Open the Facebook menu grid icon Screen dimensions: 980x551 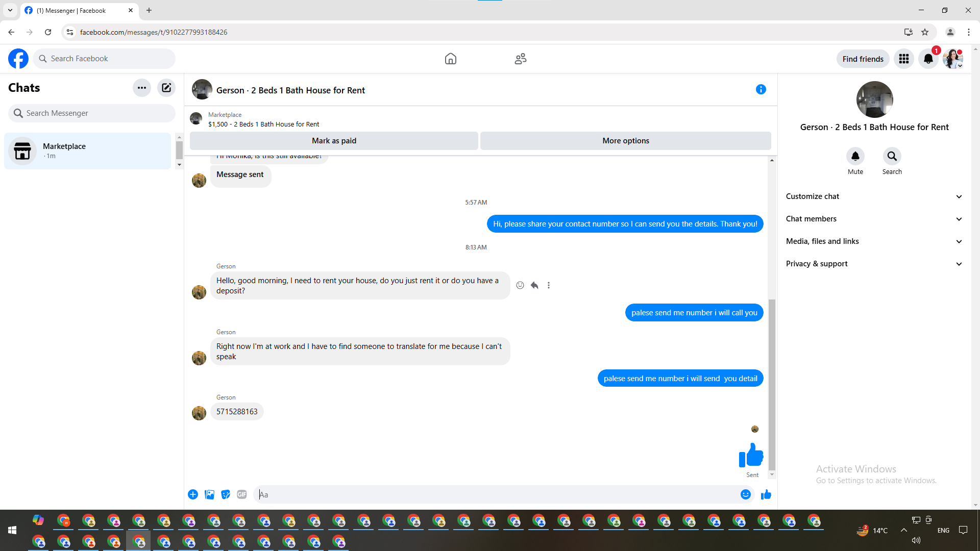point(904,59)
